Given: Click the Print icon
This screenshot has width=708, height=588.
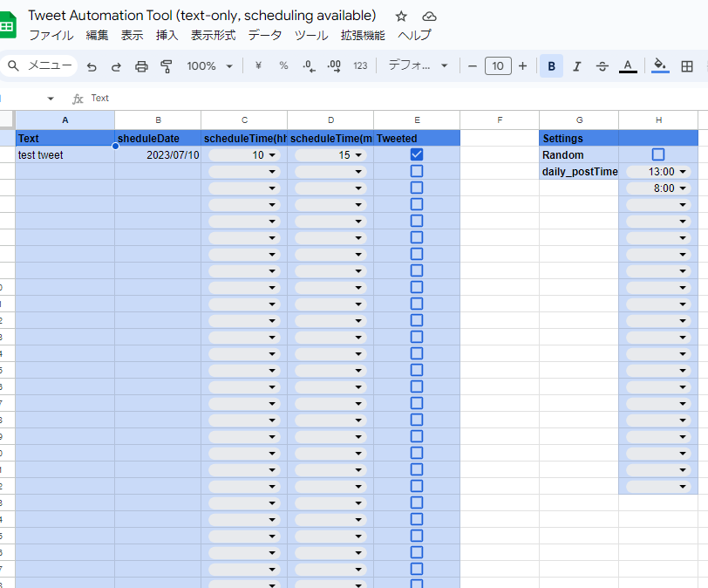Looking at the screenshot, I should pyautogui.click(x=141, y=67).
